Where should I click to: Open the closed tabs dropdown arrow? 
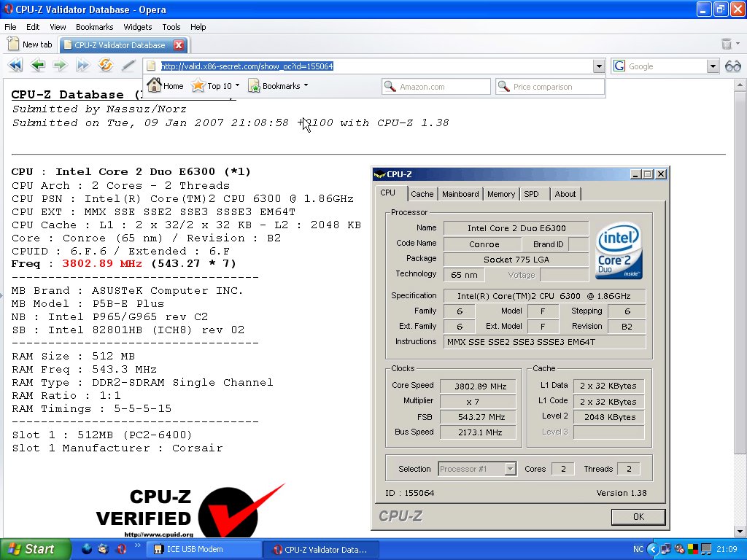coord(738,44)
